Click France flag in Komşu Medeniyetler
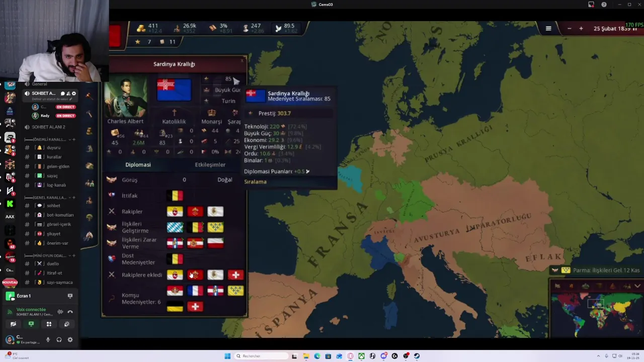Viewport: 644px width, 362px height. tap(195, 291)
